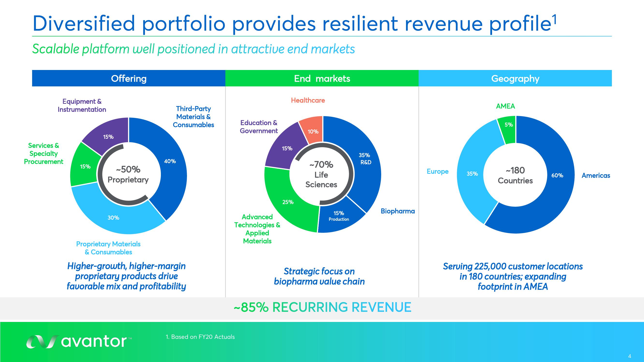Click the '~70% Life Sciences' center label
Screen dimensions: 644x362
coord(321,174)
